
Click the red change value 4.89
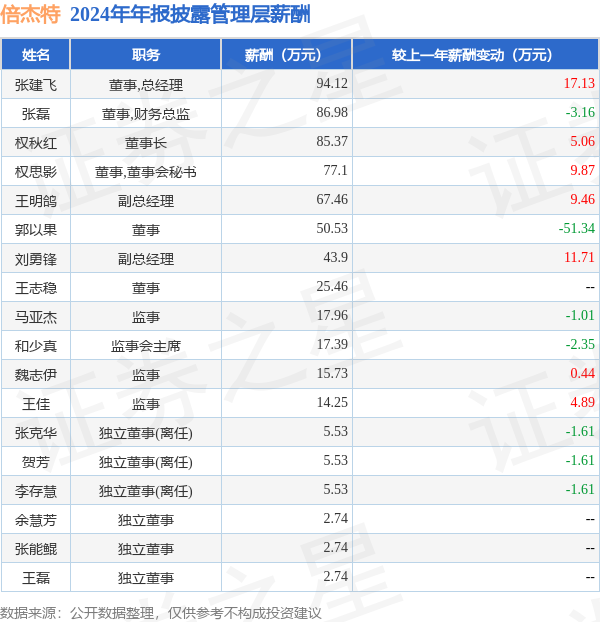582,402
